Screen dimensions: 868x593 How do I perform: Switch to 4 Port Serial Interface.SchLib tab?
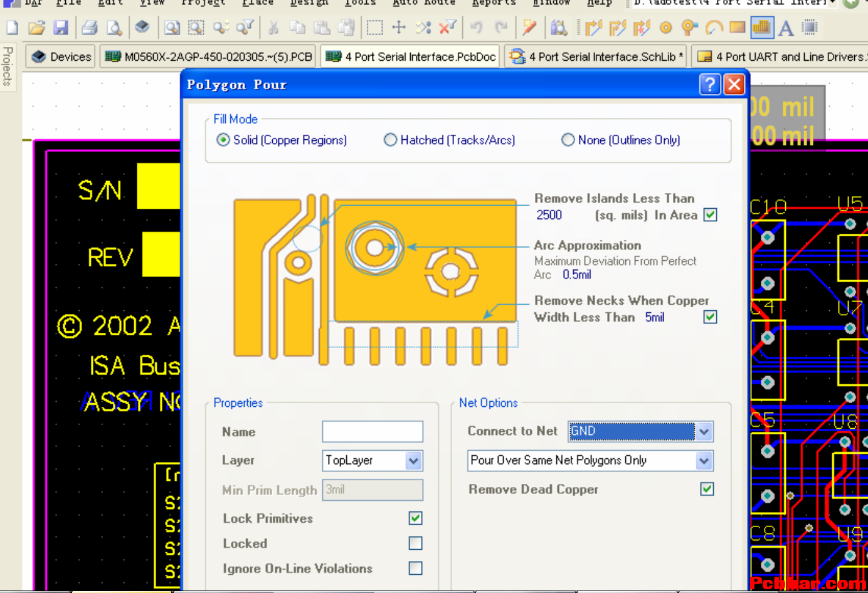pyautogui.click(x=596, y=56)
